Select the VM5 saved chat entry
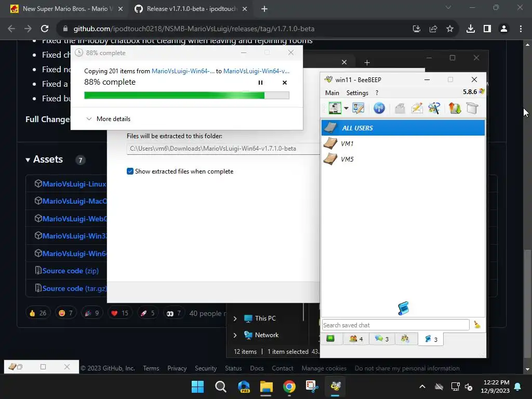 [x=403, y=159]
